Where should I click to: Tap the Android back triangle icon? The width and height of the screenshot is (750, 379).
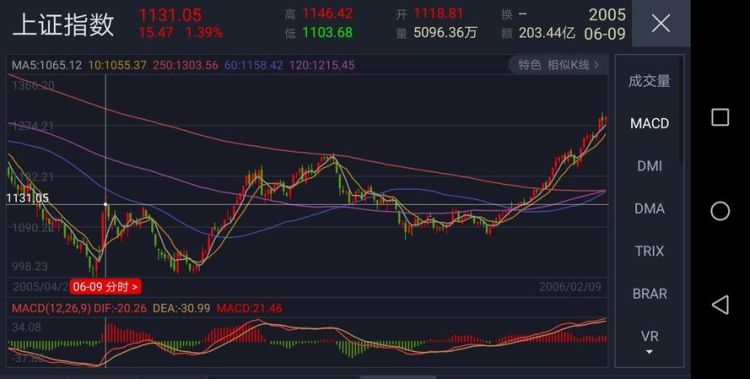tap(720, 304)
